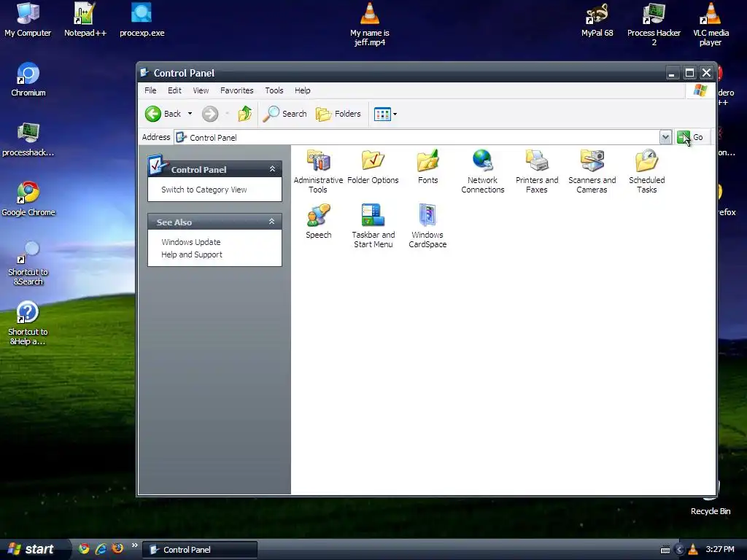
Task: Open Scheduled Tasks icon
Action: 646,171
